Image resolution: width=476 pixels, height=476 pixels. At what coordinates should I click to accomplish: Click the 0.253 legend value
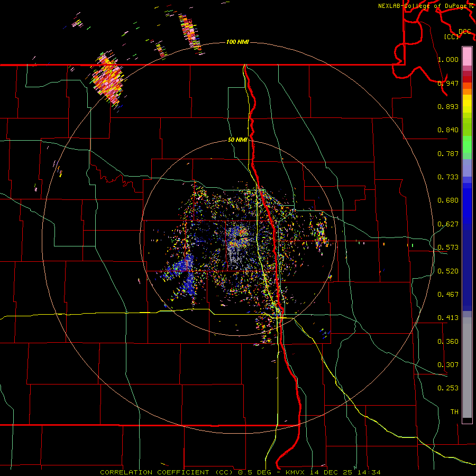click(448, 388)
